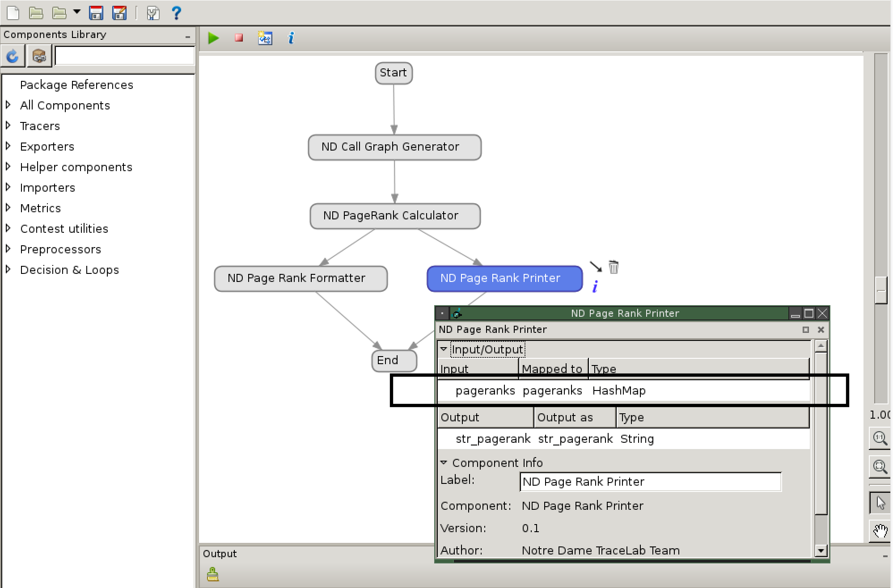The width and height of the screenshot is (893, 588).
Task: Expand the All Components tree node
Action: (8, 105)
